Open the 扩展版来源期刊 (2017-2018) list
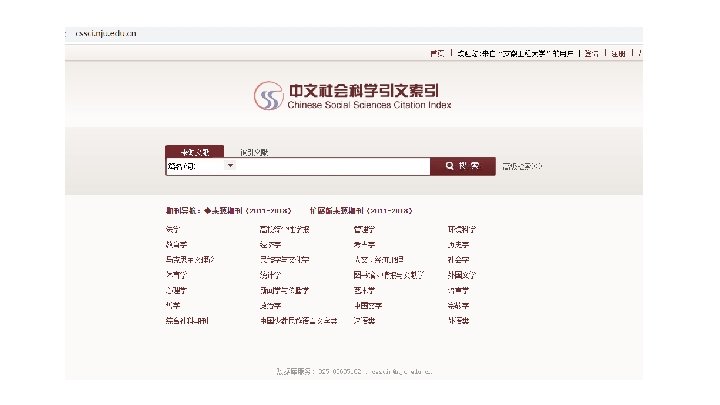 coord(361,211)
